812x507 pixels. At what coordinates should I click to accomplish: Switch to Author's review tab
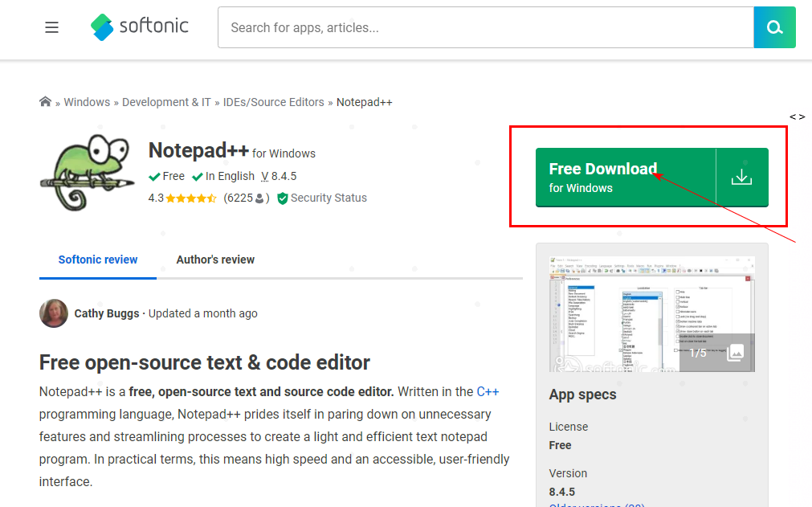click(215, 260)
